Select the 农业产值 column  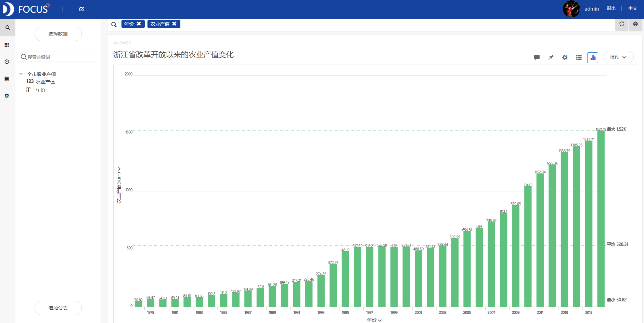point(45,82)
